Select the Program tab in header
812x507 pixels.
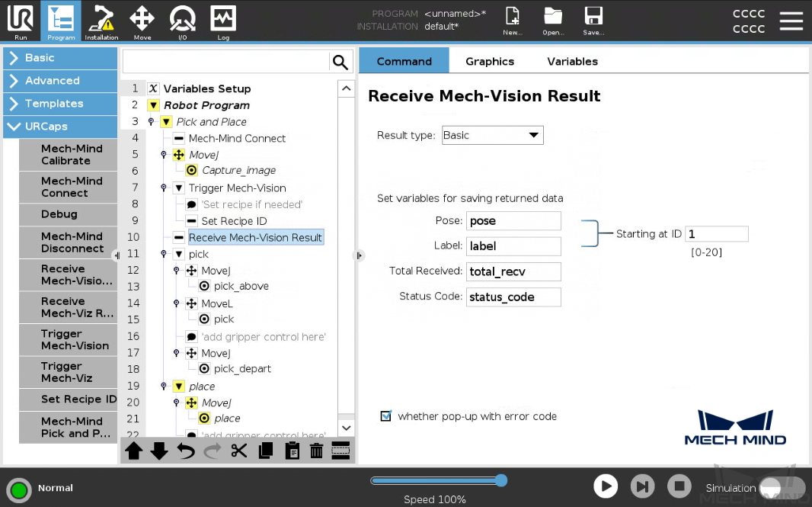point(61,21)
